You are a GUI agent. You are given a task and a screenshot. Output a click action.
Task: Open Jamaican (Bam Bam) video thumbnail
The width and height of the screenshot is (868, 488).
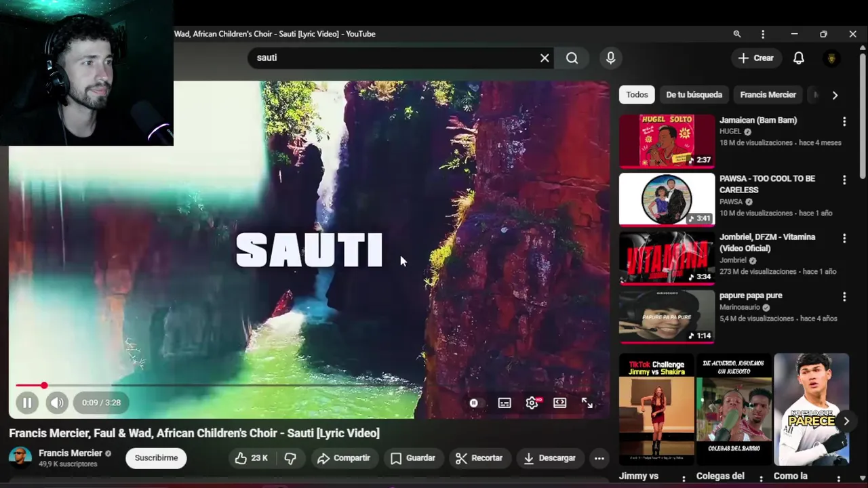(x=667, y=140)
